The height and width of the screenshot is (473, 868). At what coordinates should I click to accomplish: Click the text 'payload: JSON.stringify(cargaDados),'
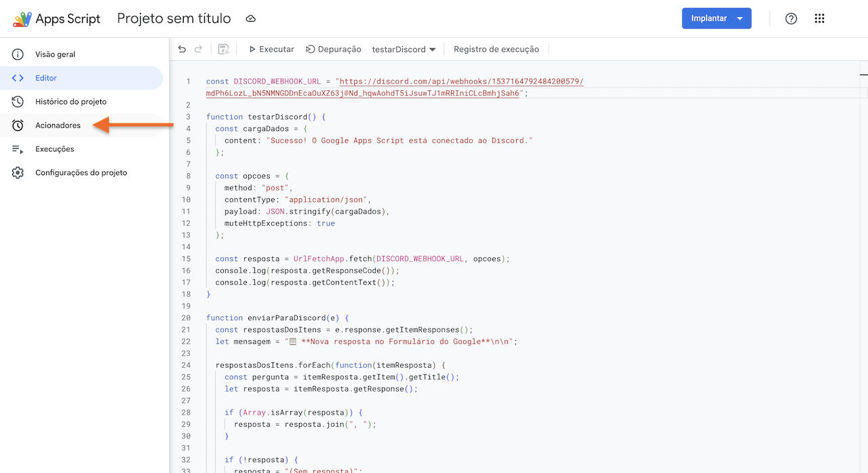click(x=309, y=211)
